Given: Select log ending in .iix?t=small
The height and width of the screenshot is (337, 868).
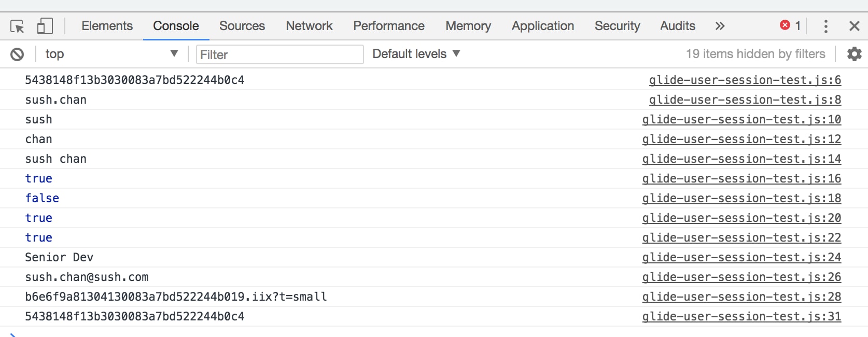Looking at the screenshot, I should click(176, 297).
